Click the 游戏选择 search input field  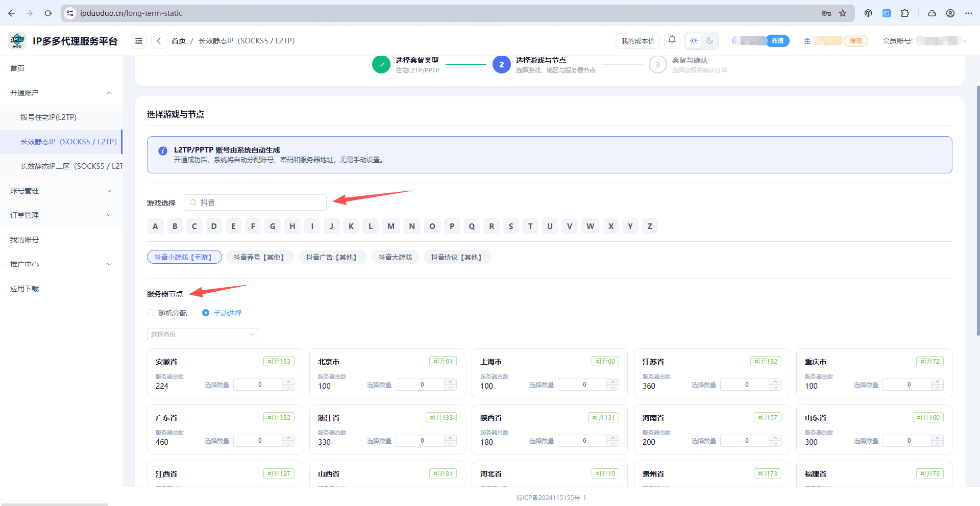pos(255,203)
